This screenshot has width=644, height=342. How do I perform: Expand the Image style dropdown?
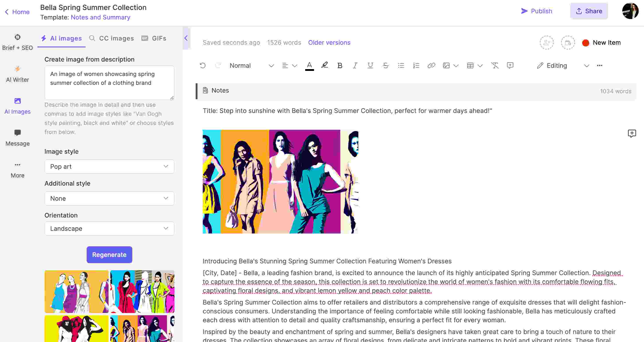point(109,166)
